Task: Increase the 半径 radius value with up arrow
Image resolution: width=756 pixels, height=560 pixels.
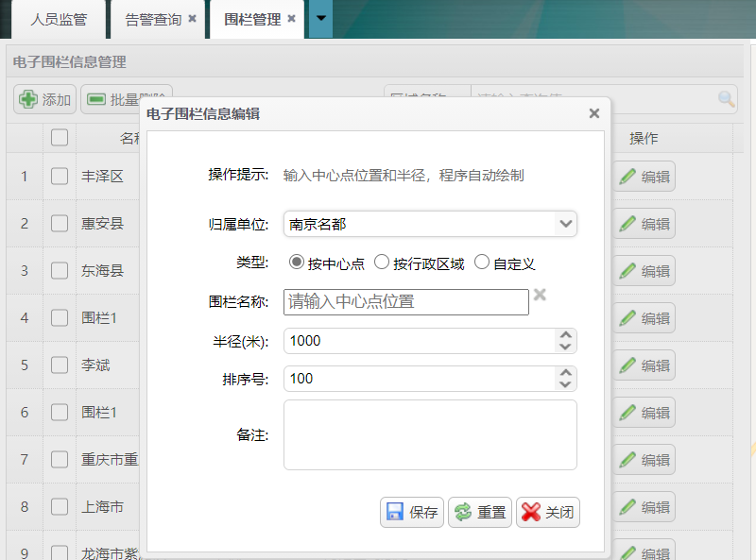Action: click(x=565, y=334)
